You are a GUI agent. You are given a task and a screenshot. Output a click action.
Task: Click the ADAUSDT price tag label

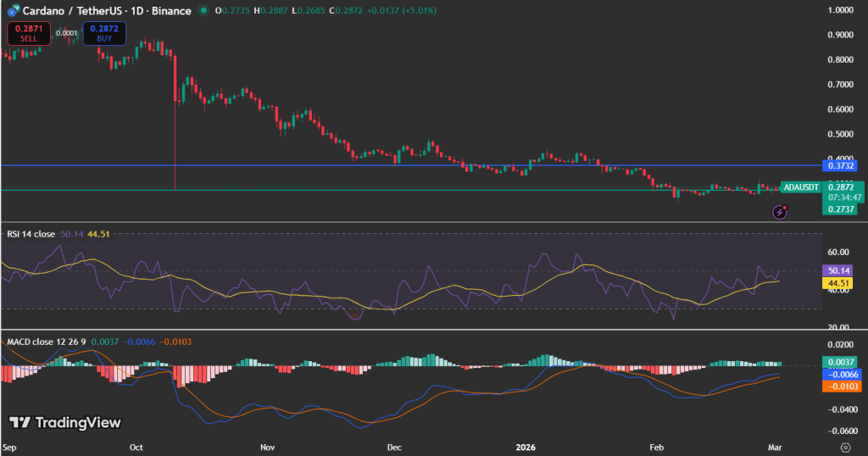(800, 187)
